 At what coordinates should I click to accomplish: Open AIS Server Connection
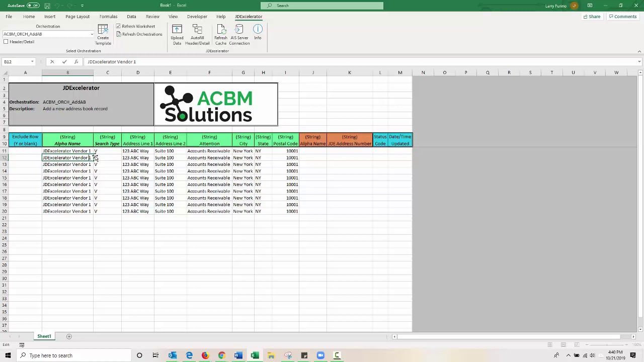(239, 34)
